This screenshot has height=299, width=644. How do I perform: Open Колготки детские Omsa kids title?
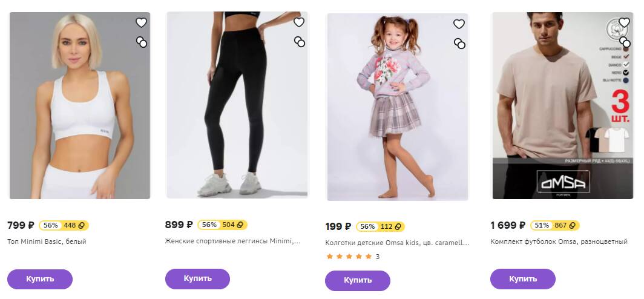click(x=397, y=243)
